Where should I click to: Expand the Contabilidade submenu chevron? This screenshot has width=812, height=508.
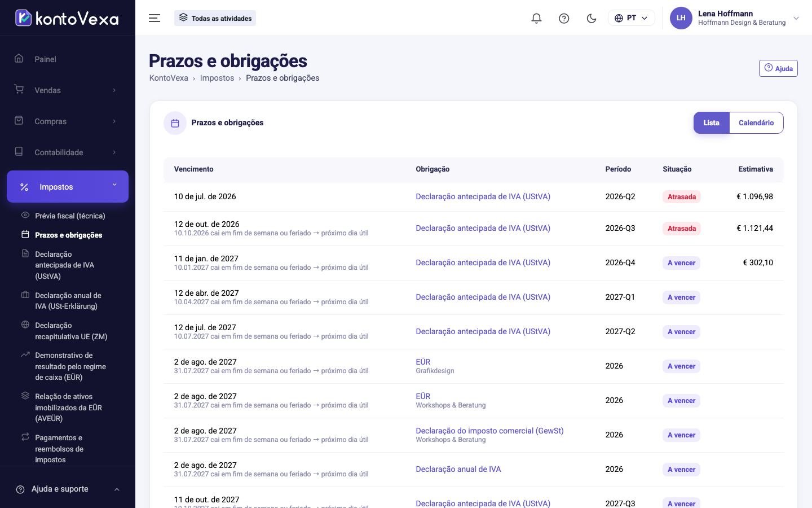(x=114, y=152)
